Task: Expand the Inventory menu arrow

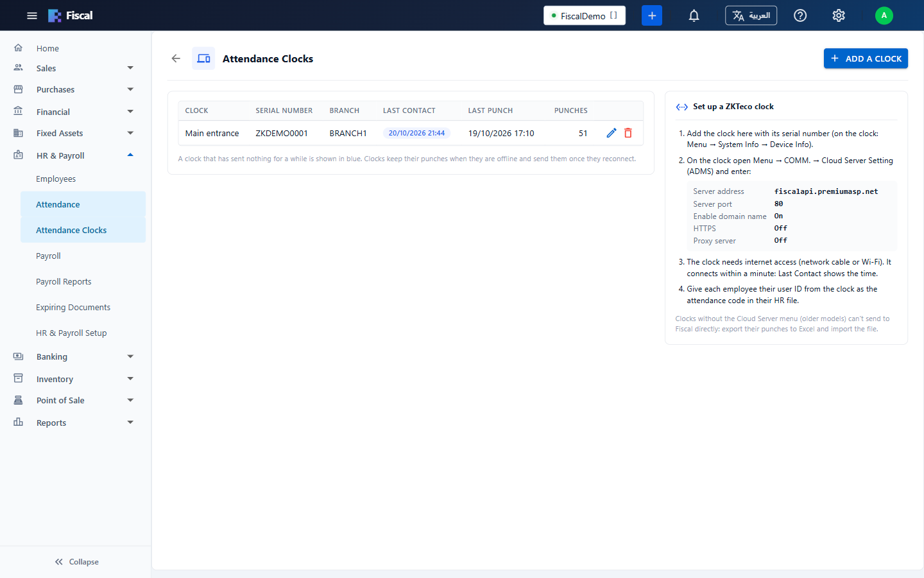Action: 130,379
